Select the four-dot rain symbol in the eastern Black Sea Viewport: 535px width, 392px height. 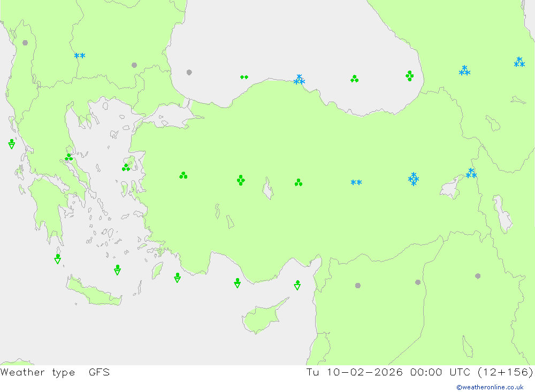tap(409, 76)
